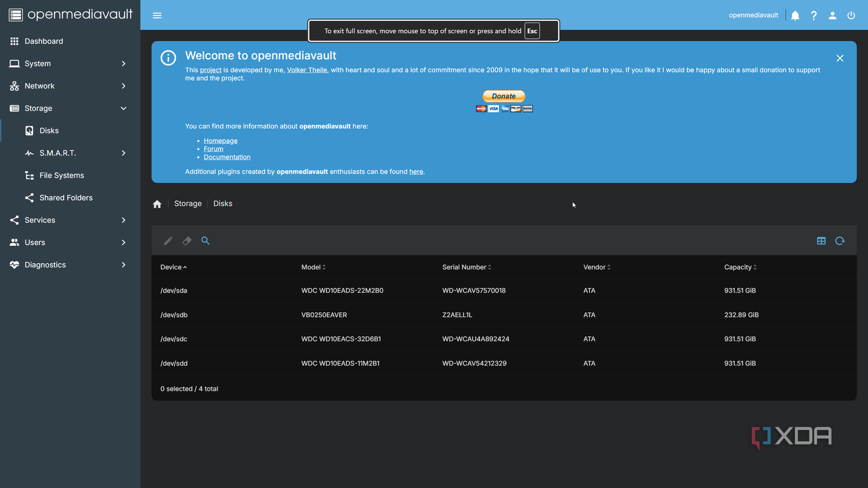Sort the table by Capacity column
Viewport: 868px width, 488px height.
point(741,267)
